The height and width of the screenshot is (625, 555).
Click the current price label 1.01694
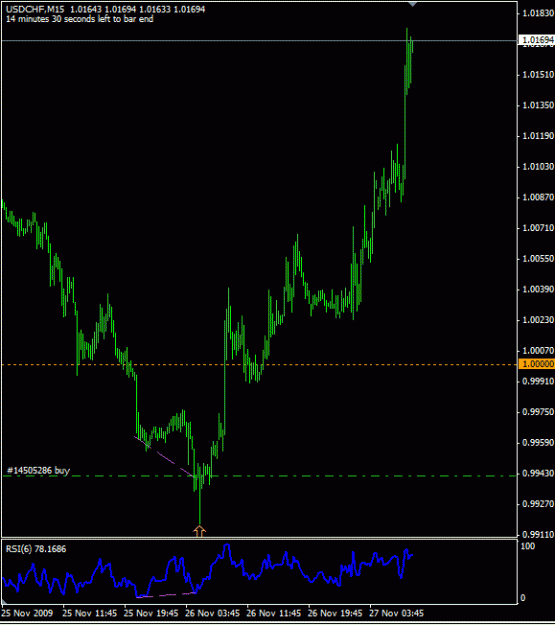[x=538, y=40]
